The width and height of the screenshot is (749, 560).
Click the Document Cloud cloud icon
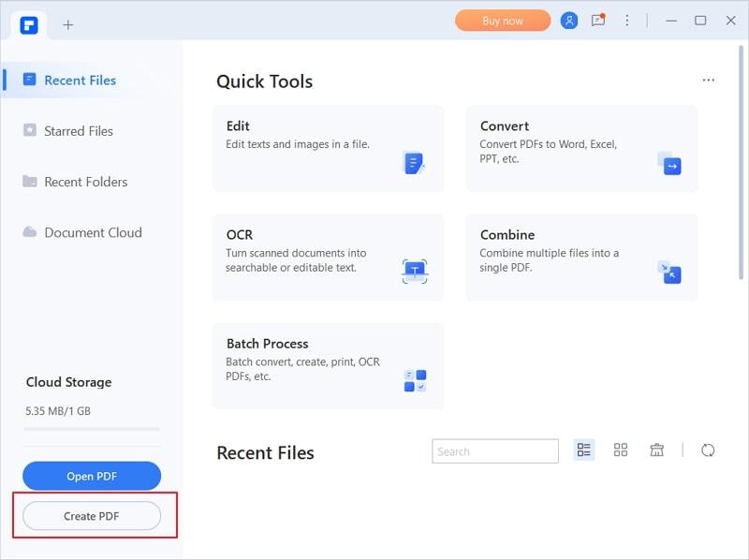pos(30,232)
